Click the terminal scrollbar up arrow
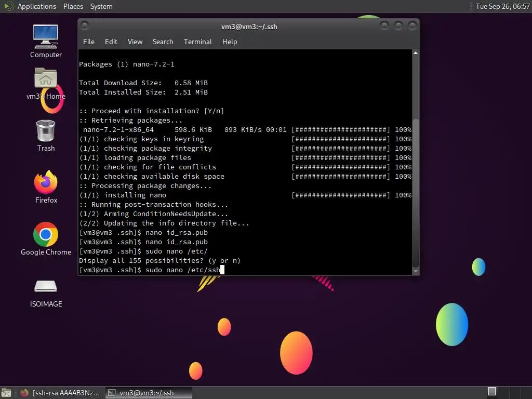The height and width of the screenshot is (399, 532). (416, 53)
